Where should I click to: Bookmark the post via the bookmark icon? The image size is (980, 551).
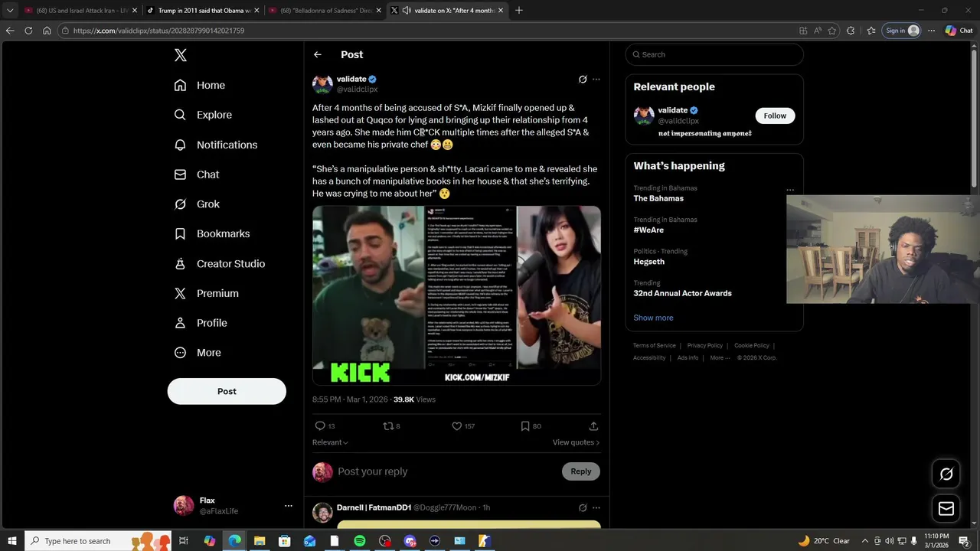(x=525, y=425)
